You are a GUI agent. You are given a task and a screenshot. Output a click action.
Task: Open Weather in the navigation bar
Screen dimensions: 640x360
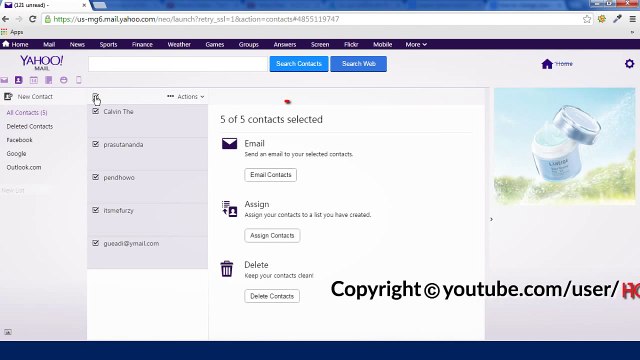click(179, 44)
